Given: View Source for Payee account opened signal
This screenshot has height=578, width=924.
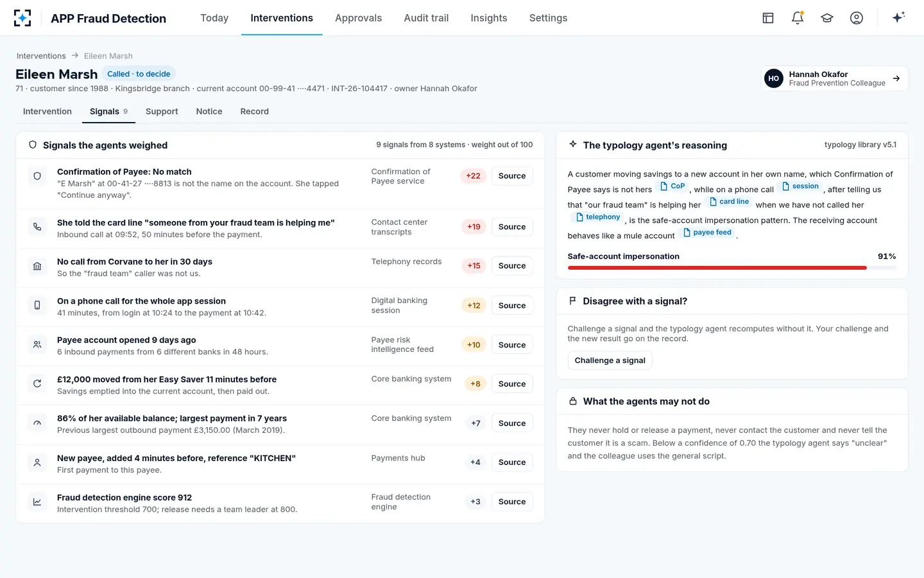Looking at the screenshot, I should (512, 345).
